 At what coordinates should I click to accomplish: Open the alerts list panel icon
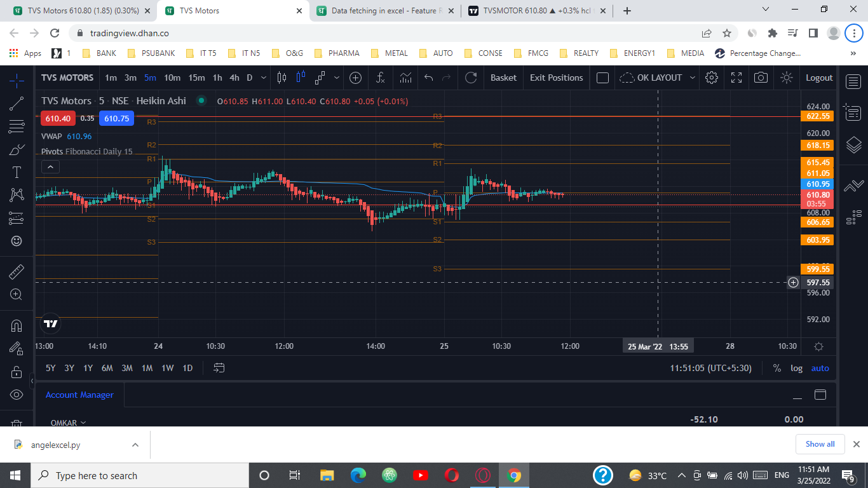click(853, 112)
